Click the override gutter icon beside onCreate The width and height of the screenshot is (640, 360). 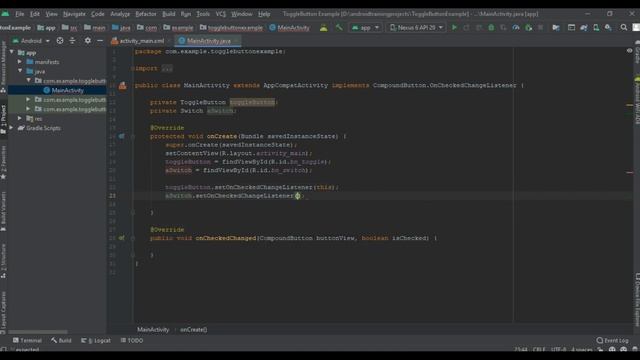(x=122, y=136)
